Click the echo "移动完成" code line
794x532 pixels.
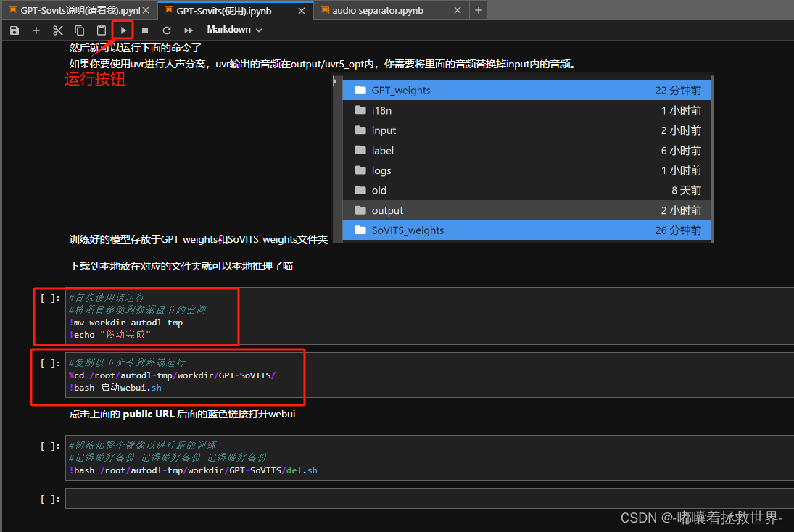pyautogui.click(x=110, y=335)
